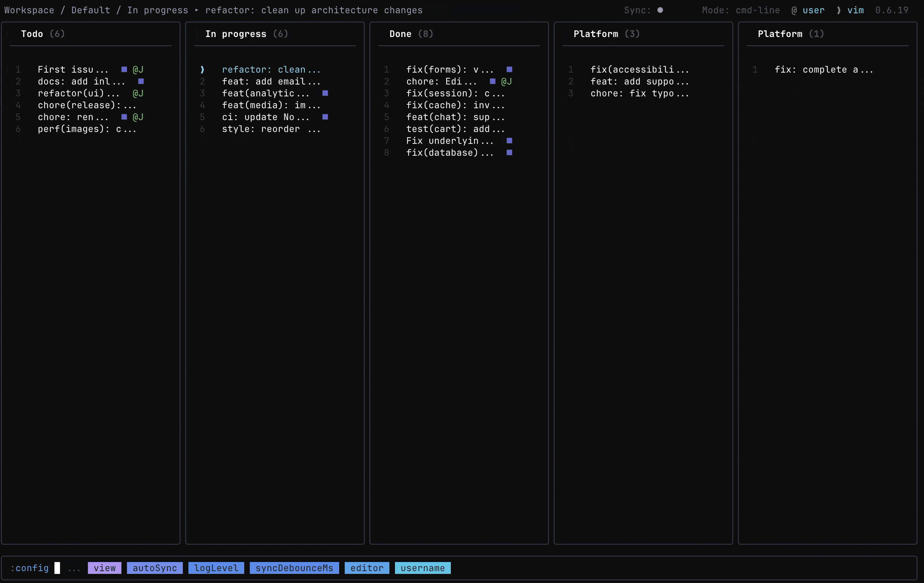Open the Todo column header
Viewport: 924px width, 583px height.
pos(43,34)
